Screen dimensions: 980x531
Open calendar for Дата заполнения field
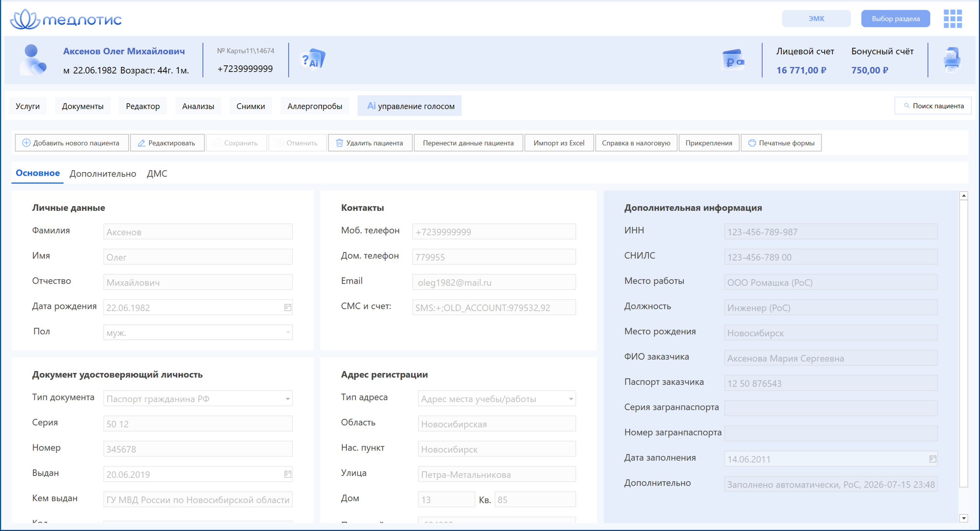tap(933, 459)
